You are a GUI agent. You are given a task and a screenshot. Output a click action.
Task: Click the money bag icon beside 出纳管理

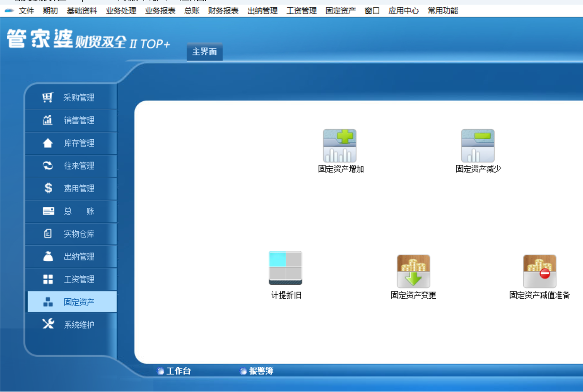tap(48, 256)
